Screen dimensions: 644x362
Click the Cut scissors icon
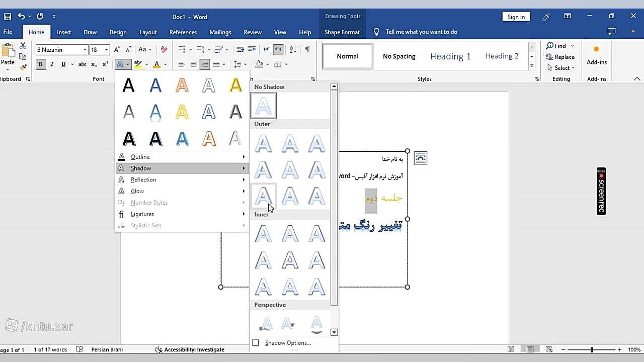pos(23,46)
